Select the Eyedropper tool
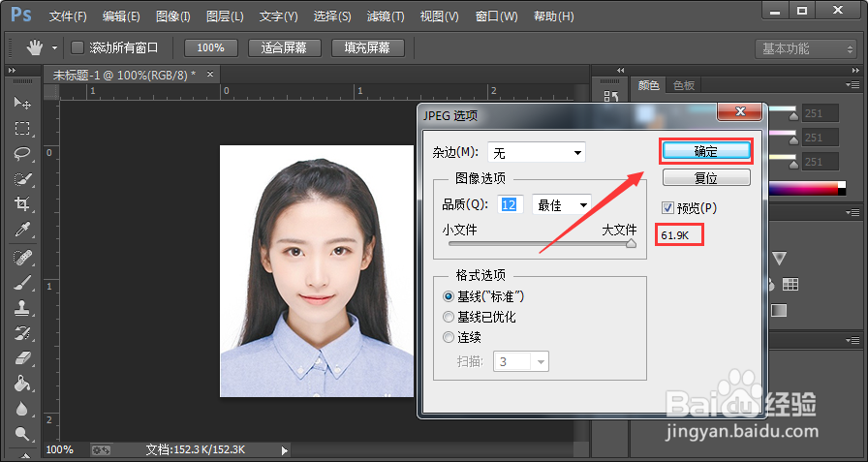The height and width of the screenshot is (462, 868). click(22, 230)
